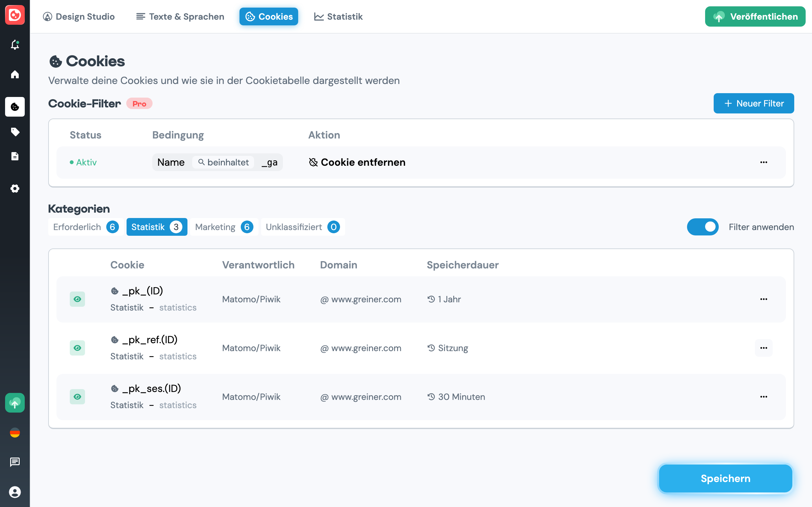Viewport: 812px width, 507px height.
Task: Open the documents page from the sidebar
Action: 15,156
